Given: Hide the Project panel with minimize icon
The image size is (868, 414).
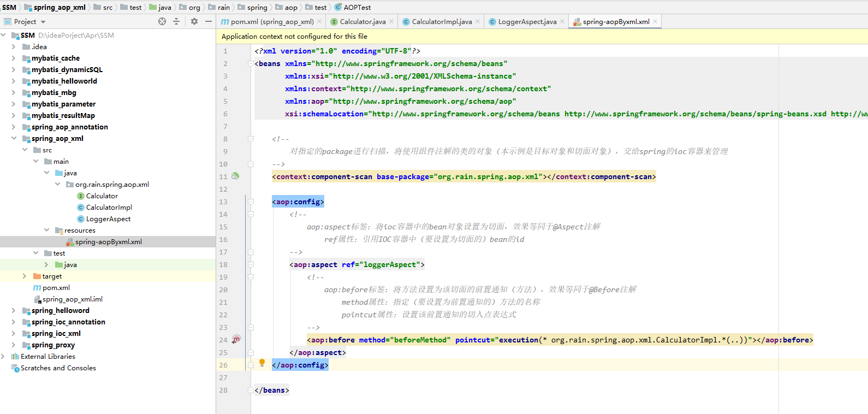Looking at the screenshot, I should [209, 21].
